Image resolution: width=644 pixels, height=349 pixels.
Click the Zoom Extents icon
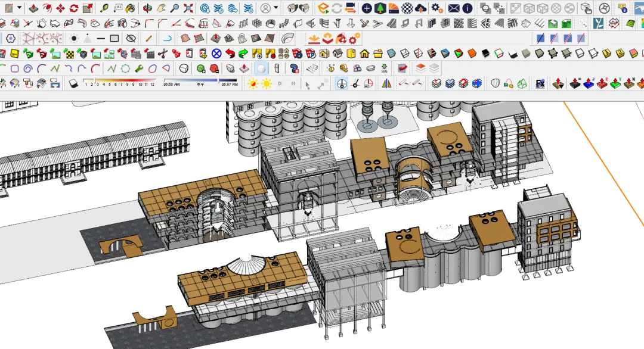coord(188,8)
